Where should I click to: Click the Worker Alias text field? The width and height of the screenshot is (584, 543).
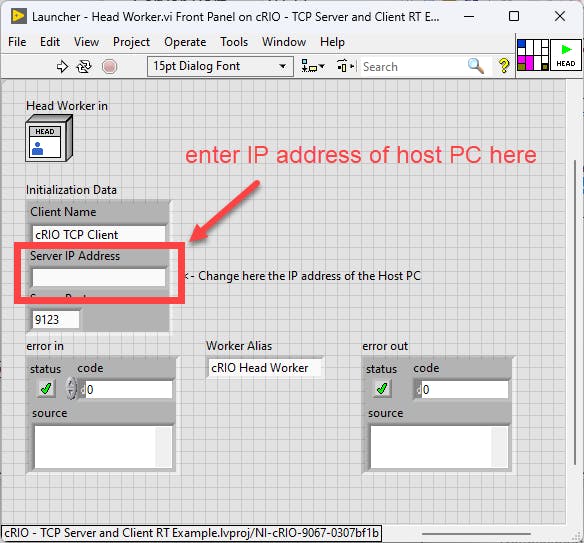[x=264, y=368]
